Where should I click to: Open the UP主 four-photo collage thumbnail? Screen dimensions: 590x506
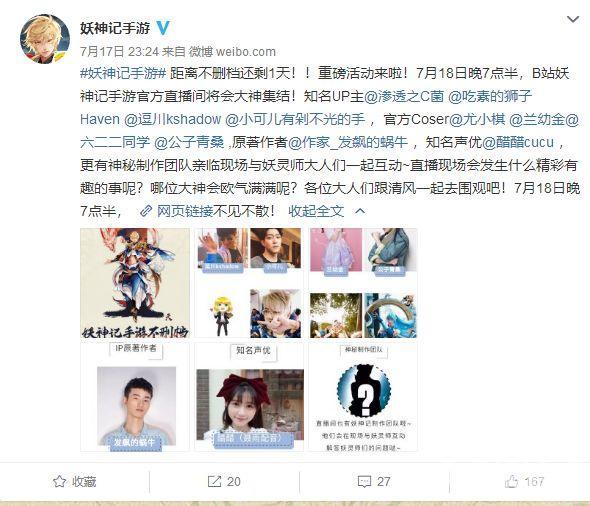point(249,283)
